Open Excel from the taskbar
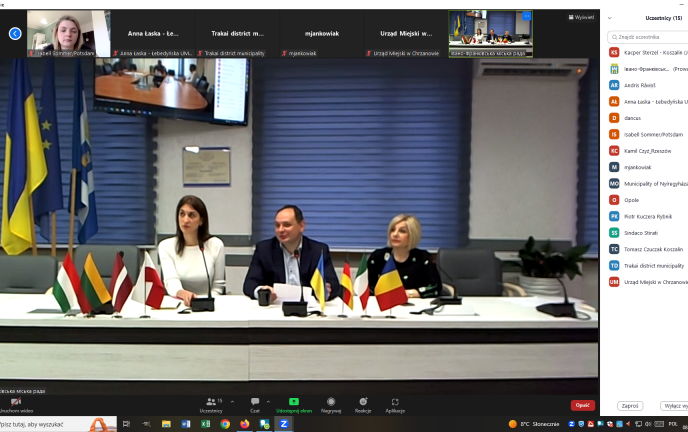 pyautogui.click(x=205, y=424)
